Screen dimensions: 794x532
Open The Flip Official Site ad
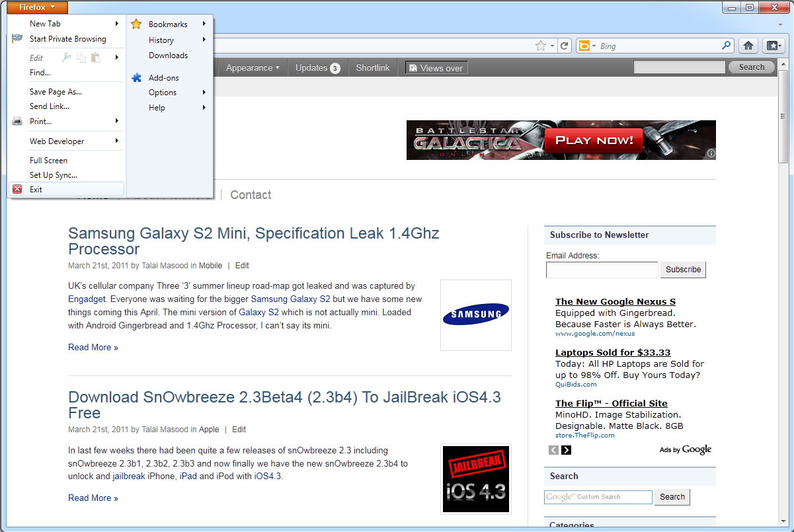coord(612,403)
